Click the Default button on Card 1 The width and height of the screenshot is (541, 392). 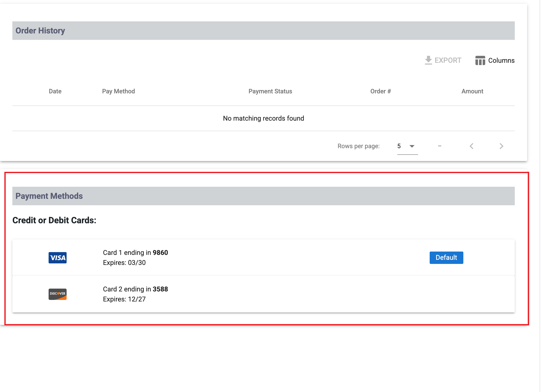[x=446, y=257]
